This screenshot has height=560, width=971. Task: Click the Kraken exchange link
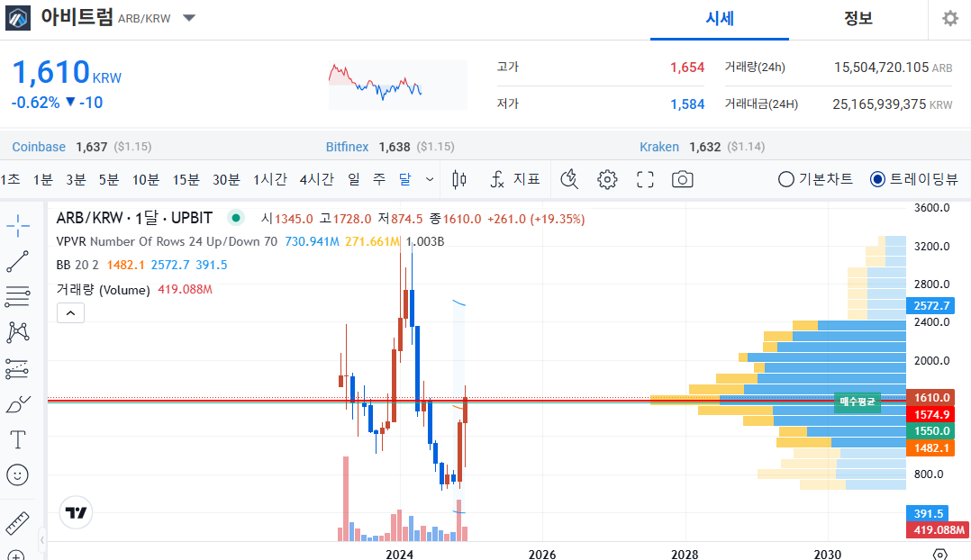pos(659,147)
